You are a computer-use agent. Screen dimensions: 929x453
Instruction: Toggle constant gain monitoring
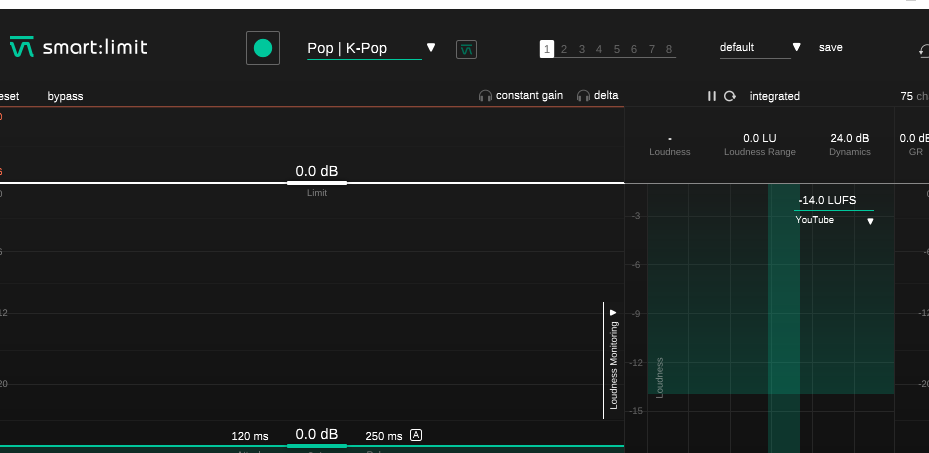coord(521,95)
